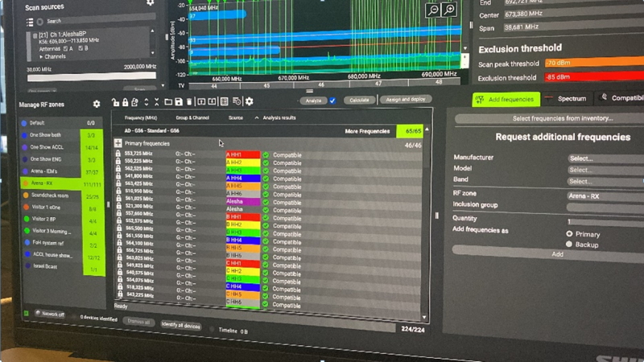The height and width of the screenshot is (362, 644).
Task: Click the orange Scan peak threshold bar
Action: click(x=593, y=63)
